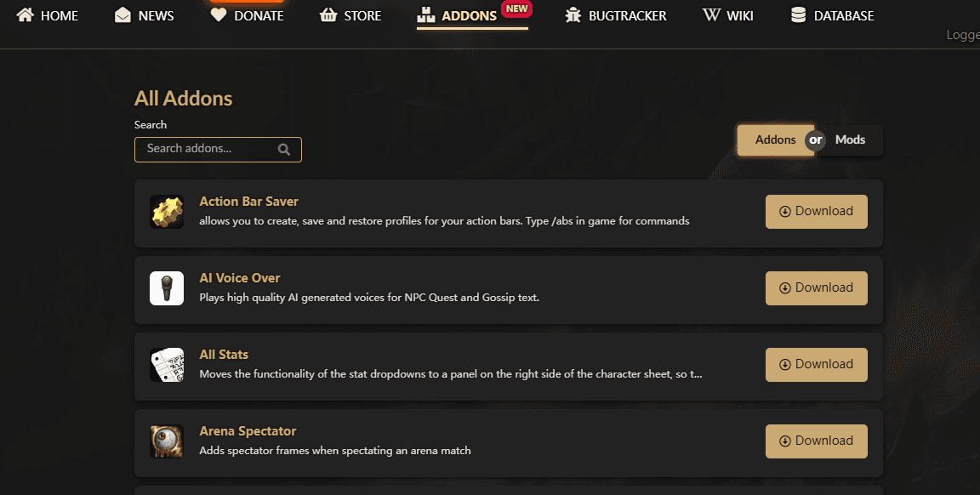This screenshot has height=495, width=980.
Task: Click the Arena Spectator eye icon
Action: coord(167,441)
